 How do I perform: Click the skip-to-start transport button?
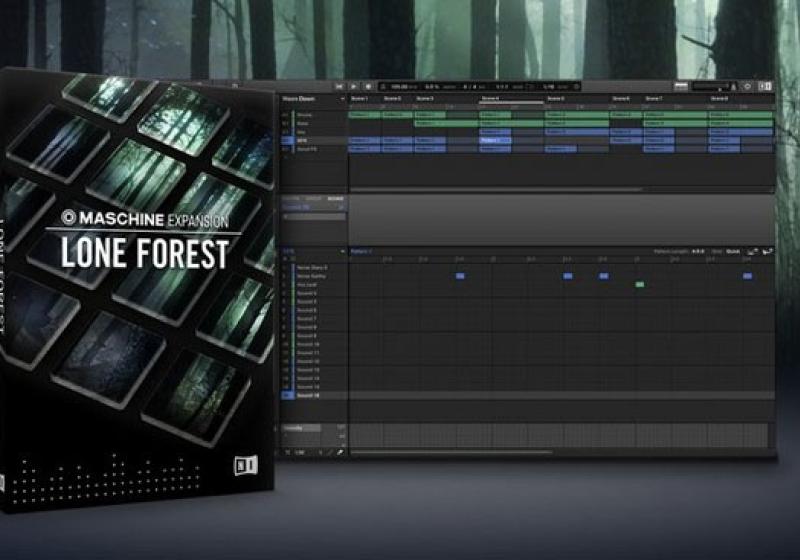(x=339, y=87)
